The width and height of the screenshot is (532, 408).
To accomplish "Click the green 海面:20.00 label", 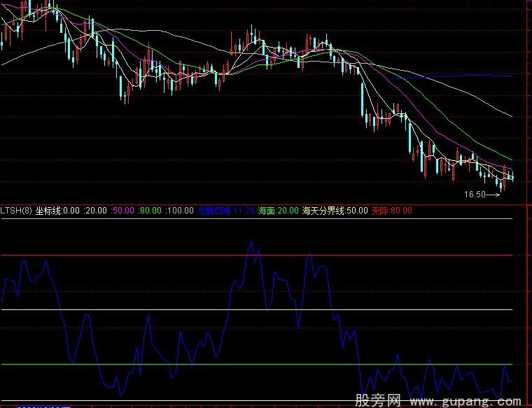I will (278, 211).
